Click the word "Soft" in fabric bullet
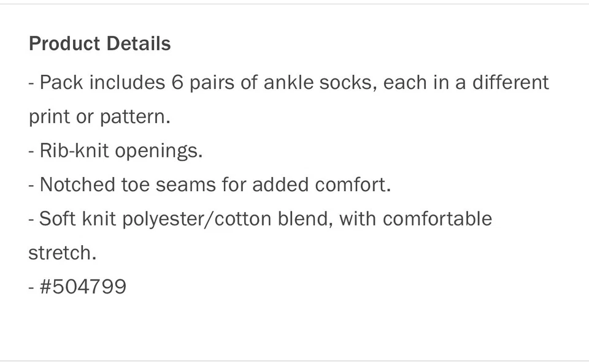 [58, 219]
